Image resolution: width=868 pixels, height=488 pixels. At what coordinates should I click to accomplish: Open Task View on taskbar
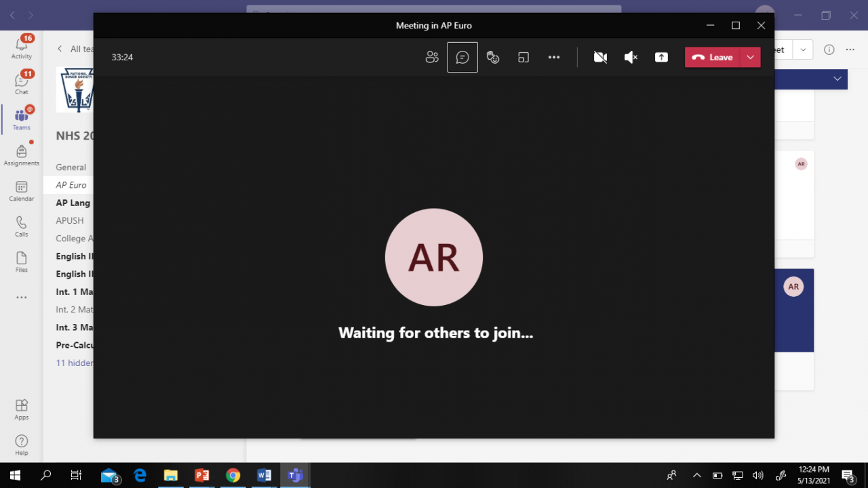tap(76, 475)
